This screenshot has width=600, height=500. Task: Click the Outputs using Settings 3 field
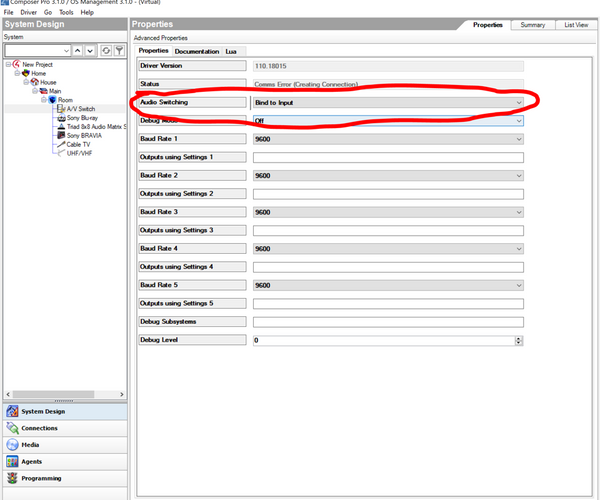(x=388, y=231)
